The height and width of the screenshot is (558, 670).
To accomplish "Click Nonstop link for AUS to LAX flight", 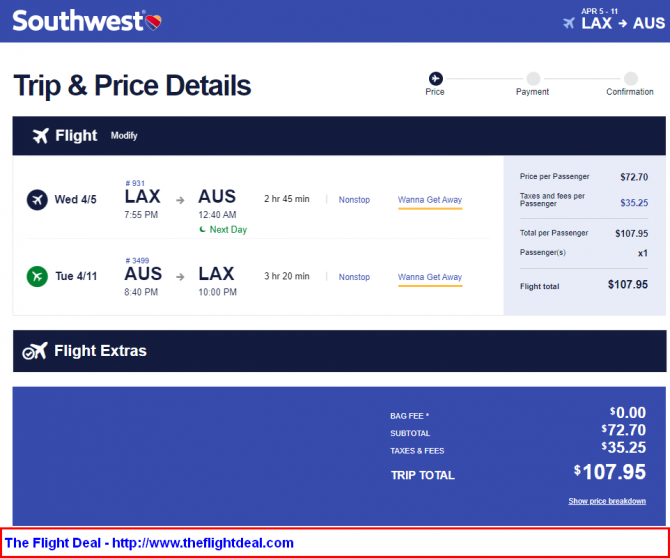I will 354,277.
